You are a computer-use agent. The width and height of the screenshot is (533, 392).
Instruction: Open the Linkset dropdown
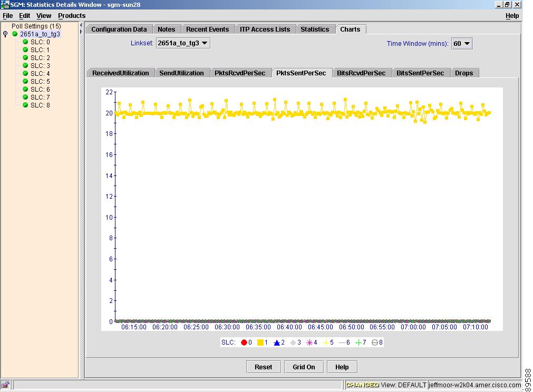(183, 43)
